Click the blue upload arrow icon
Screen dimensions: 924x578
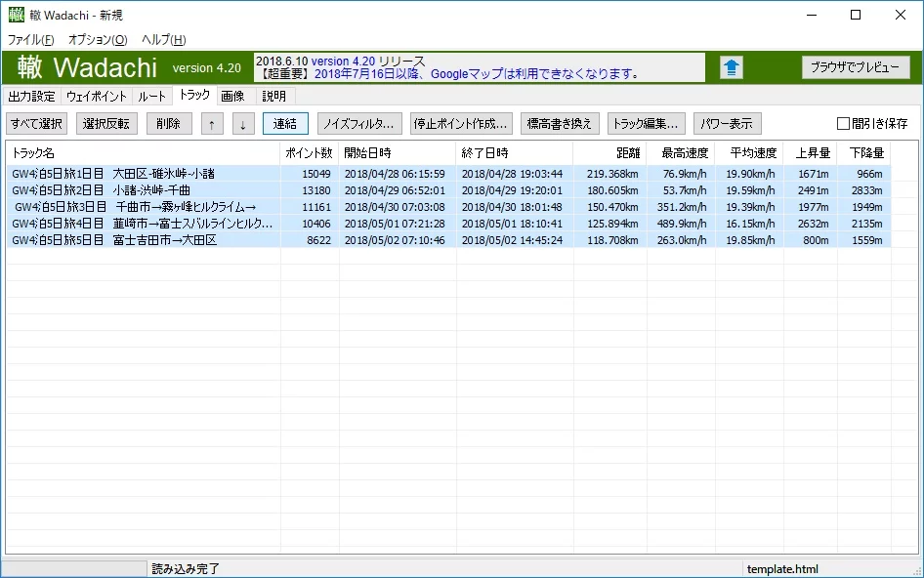(732, 67)
